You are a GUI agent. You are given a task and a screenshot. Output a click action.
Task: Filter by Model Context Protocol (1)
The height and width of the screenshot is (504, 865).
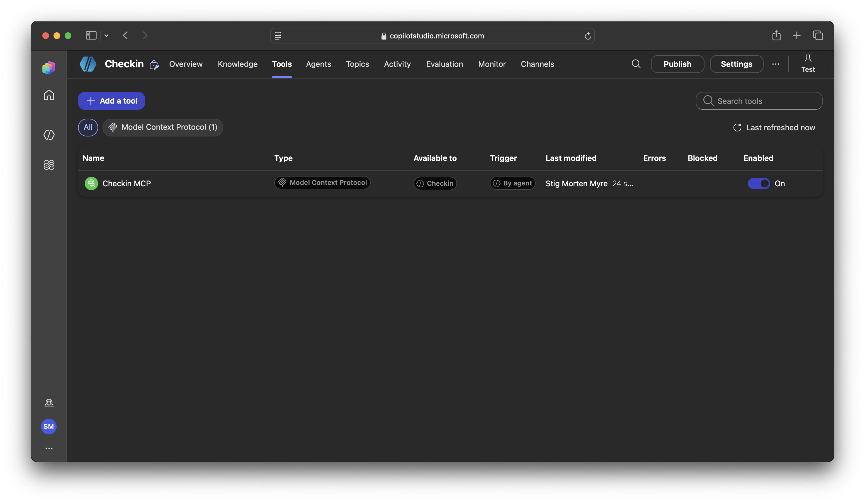pyautogui.click(x=163, y=127)
